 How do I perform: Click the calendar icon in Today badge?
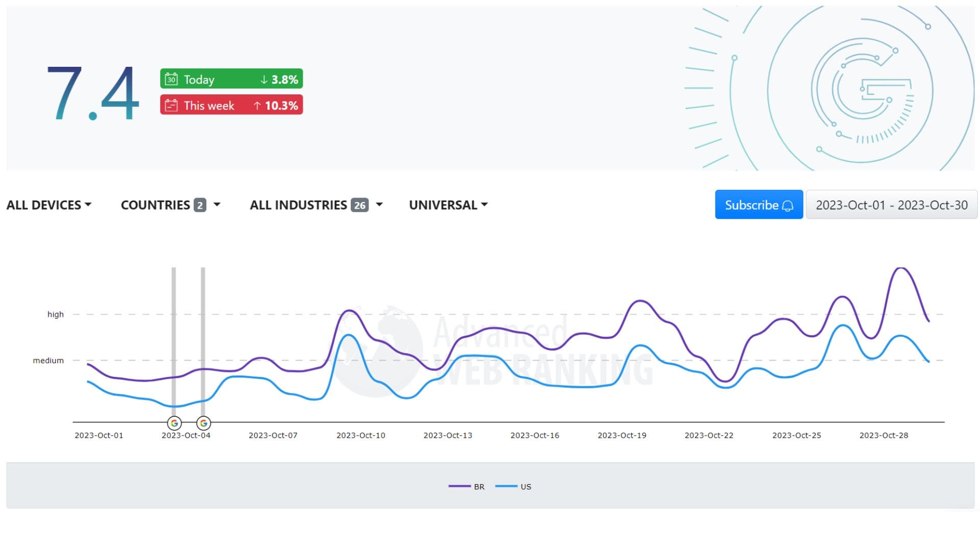coord(171,79)
